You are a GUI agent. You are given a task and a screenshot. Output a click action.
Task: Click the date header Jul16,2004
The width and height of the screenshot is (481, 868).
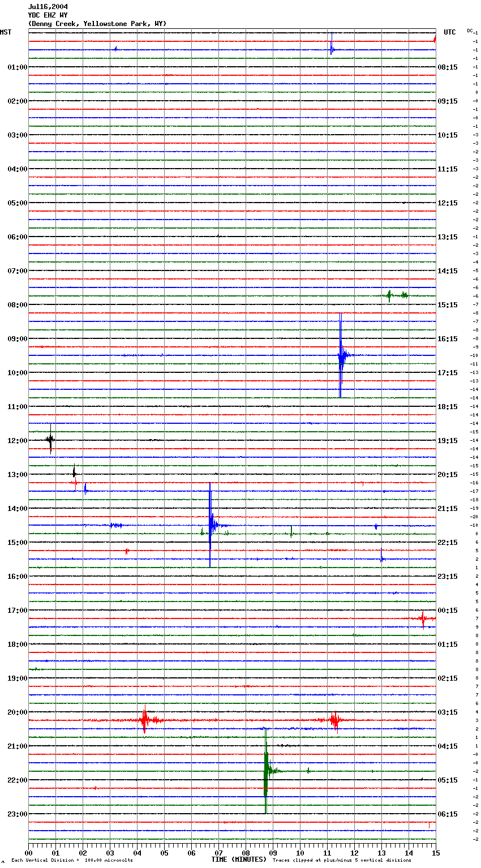coord(48,7)
